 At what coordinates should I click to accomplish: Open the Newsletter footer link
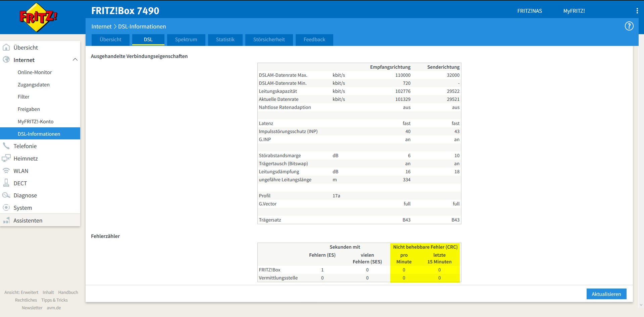click(x=32, y=308)
